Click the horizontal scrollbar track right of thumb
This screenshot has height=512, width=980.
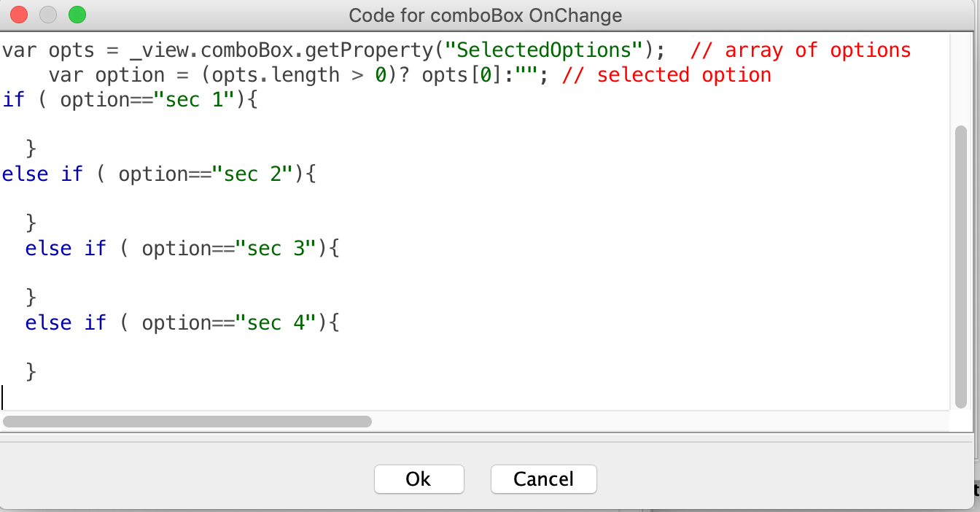tap(656, 421)
